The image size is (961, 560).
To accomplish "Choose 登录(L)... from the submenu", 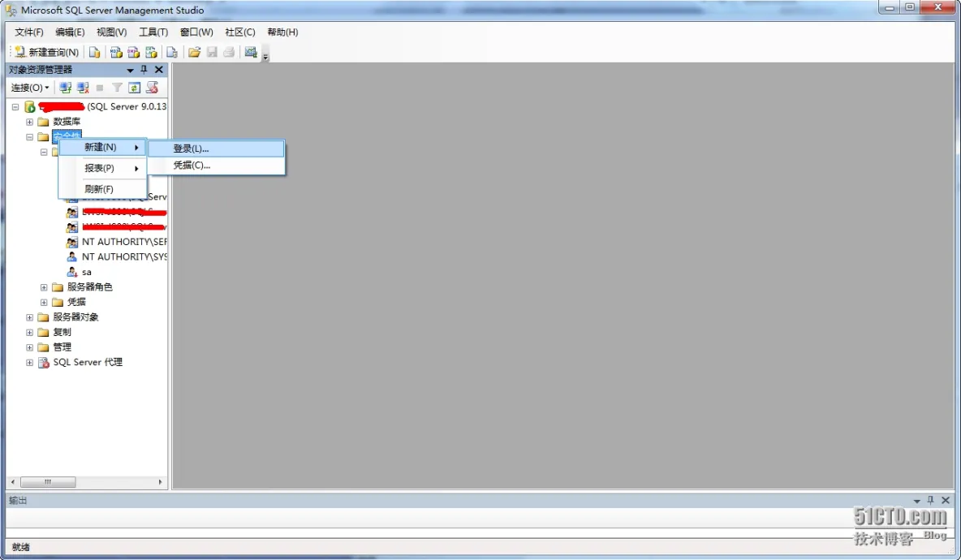I will (x=217, y=149).
